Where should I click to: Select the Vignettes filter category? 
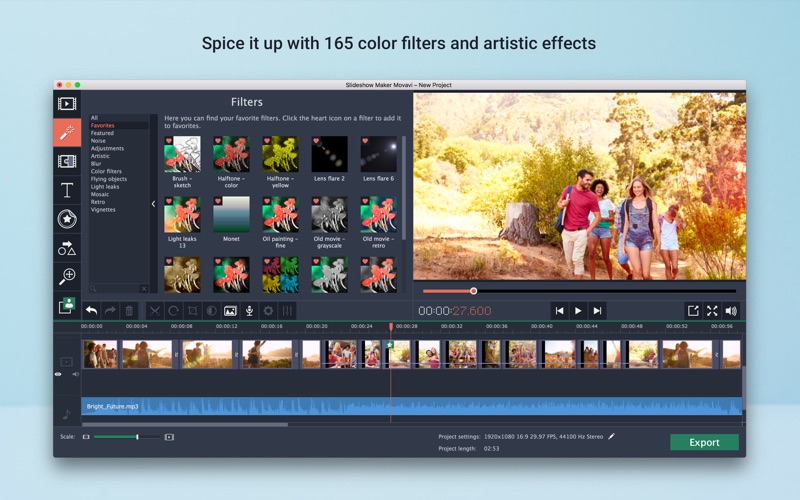[103, 210]
